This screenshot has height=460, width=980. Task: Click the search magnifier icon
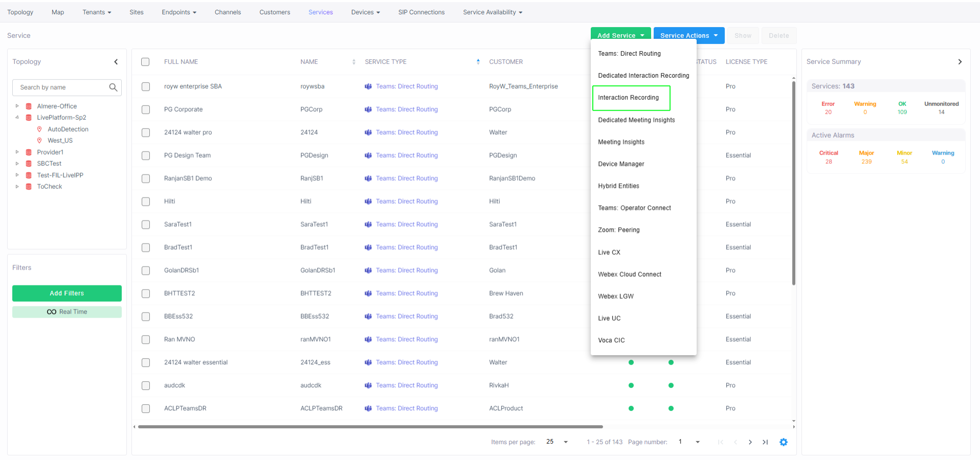click(x=113, y=87)
